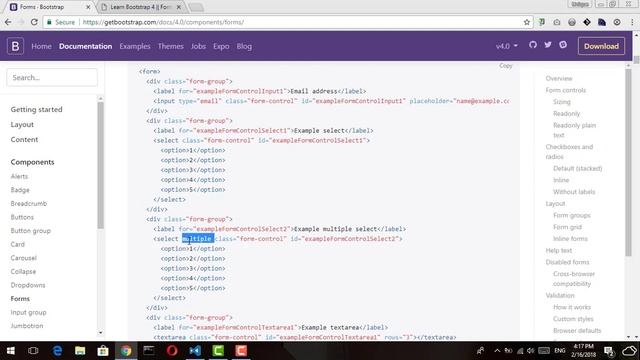Show hidden system tray icons

[x=497, y=351]
